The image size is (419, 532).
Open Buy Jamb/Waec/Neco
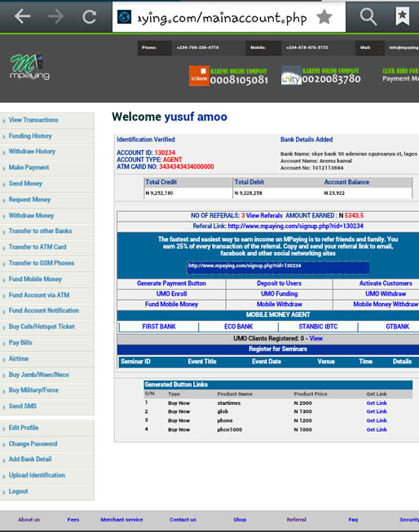click(x=38, y=375)
